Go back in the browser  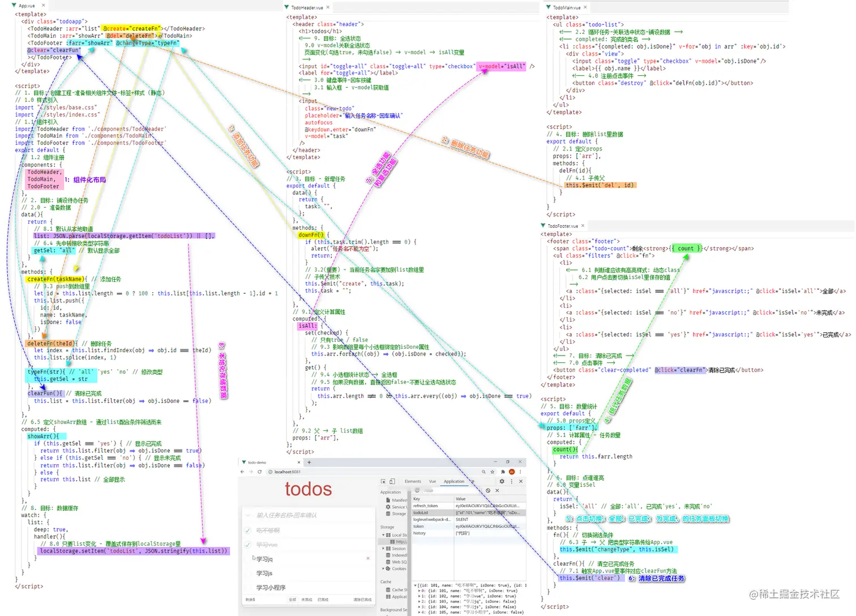[242, 472]
